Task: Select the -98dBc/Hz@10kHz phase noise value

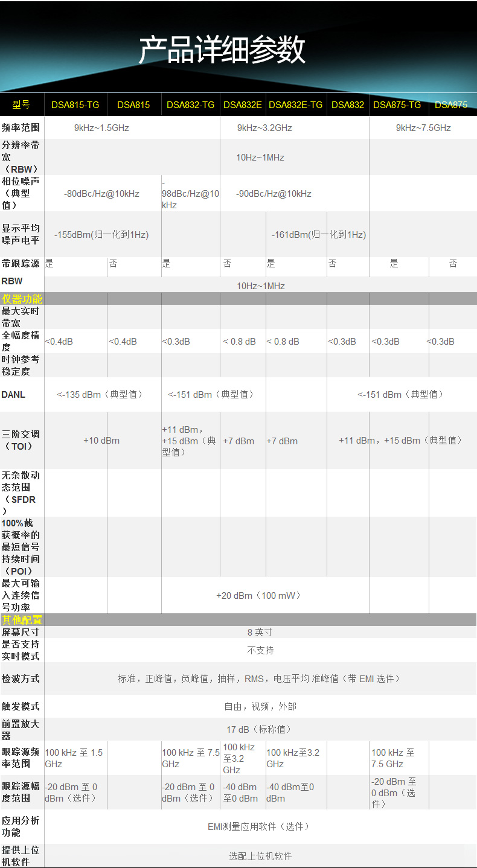Action: click(x=190, y=193)
